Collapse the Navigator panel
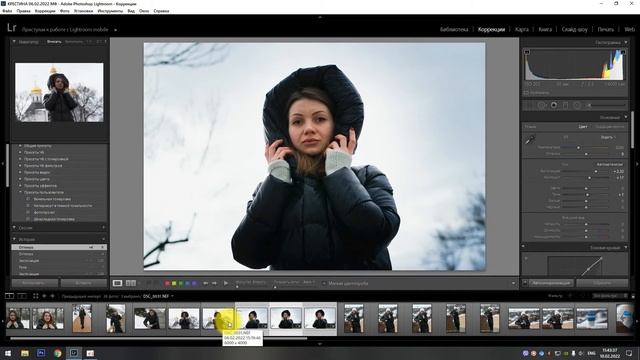640x360 pixels. (14, 42)
